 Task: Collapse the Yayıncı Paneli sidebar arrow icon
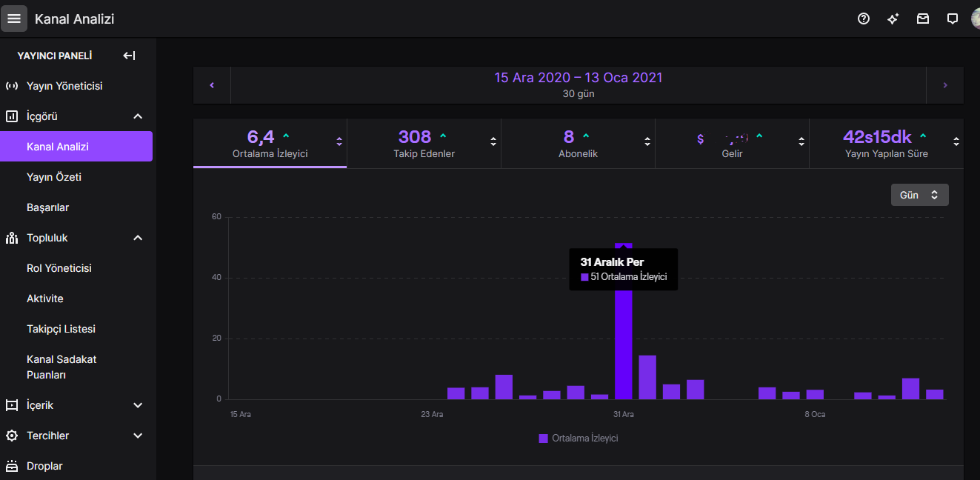(129, 56)
